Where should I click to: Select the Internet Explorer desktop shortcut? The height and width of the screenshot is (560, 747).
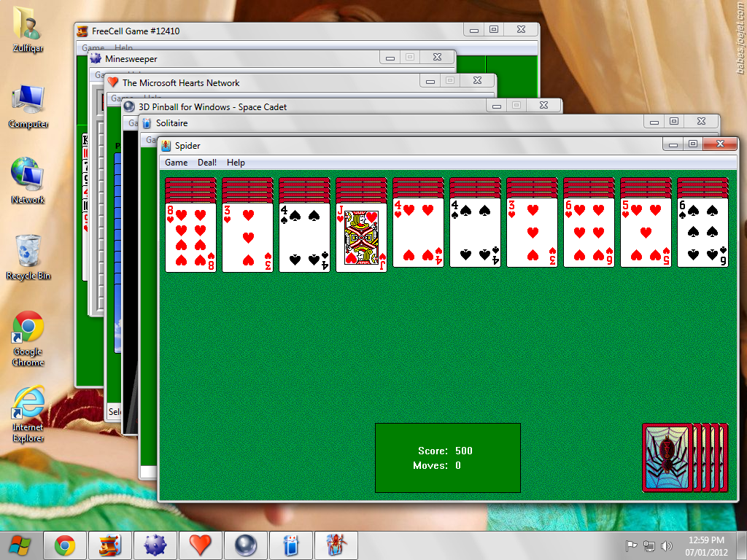coord(28,414)
